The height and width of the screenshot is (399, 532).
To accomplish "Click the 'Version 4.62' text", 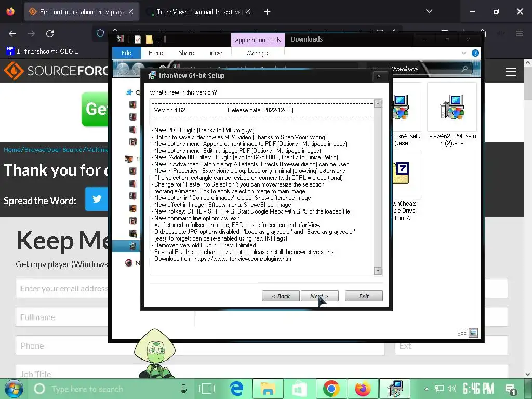I will (x=170, y=110).
